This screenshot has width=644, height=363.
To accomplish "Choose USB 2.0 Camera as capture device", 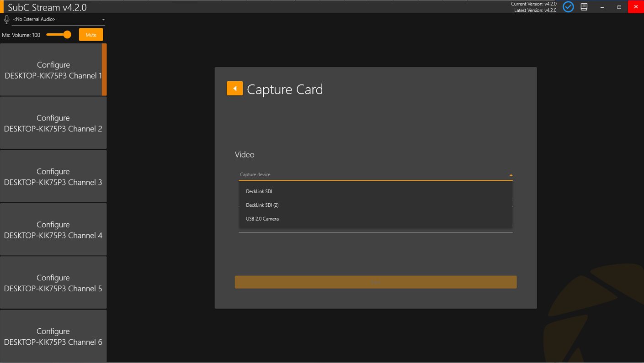I will tap(262, 219).
